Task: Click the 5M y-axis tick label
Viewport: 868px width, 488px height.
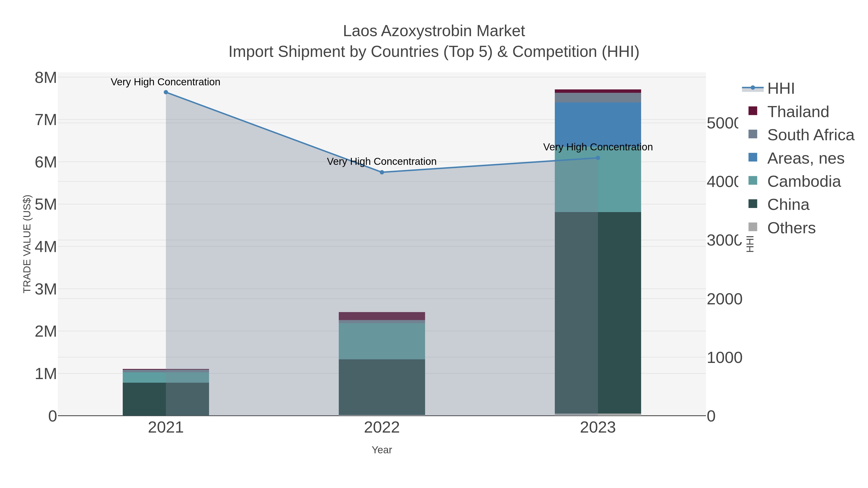Action: [46, 204]
